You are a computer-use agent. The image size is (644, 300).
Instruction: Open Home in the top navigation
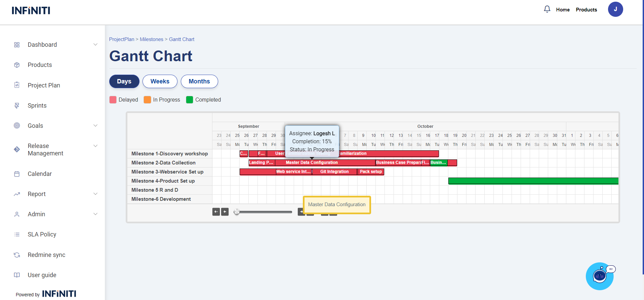point(563,10)
